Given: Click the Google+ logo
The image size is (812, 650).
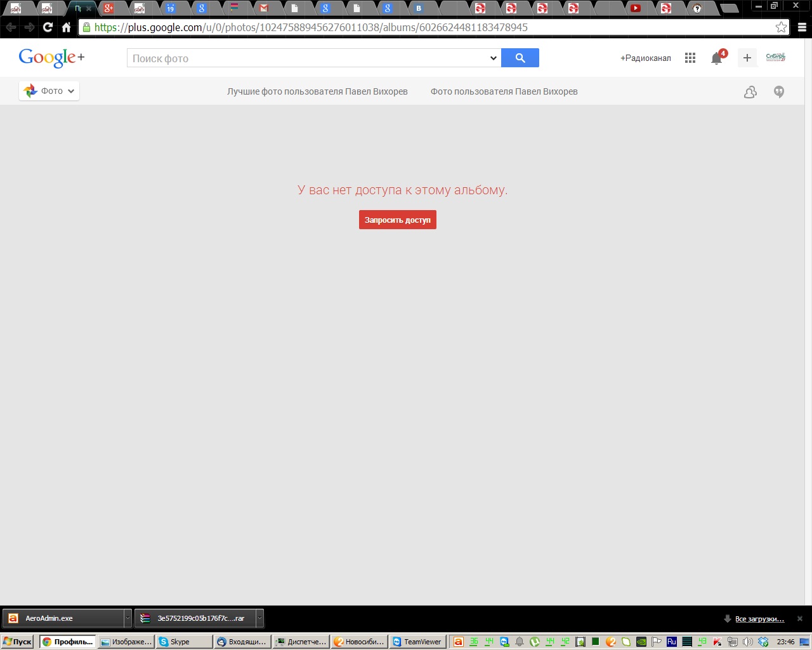Looking at the screenshot, I should coord(51,58).
